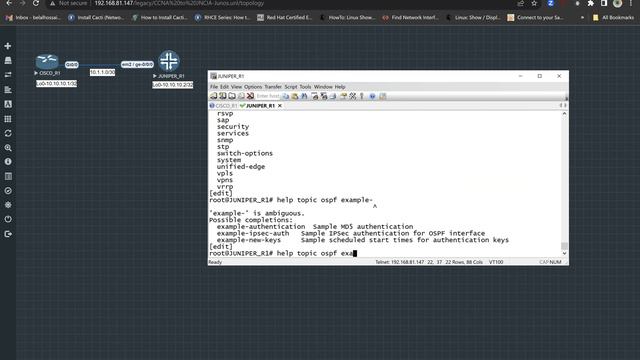This screenshot has height=360, width=640.
Task: Open the Tools menu in SecureCRT
Action: [x=305, y=87]
